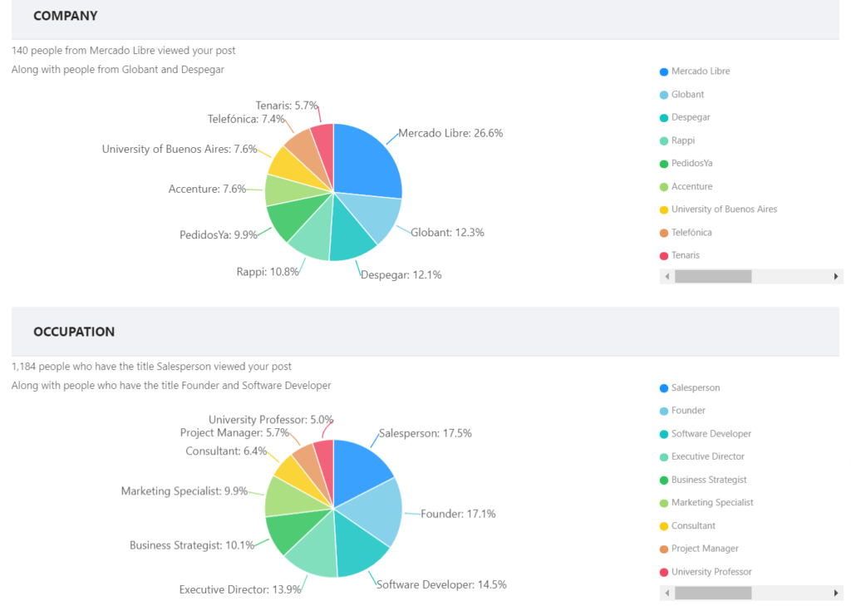Viewport: 851px width, 616px height.
Task: Toggle Globant legend entry
Action: tap(687, 95)
